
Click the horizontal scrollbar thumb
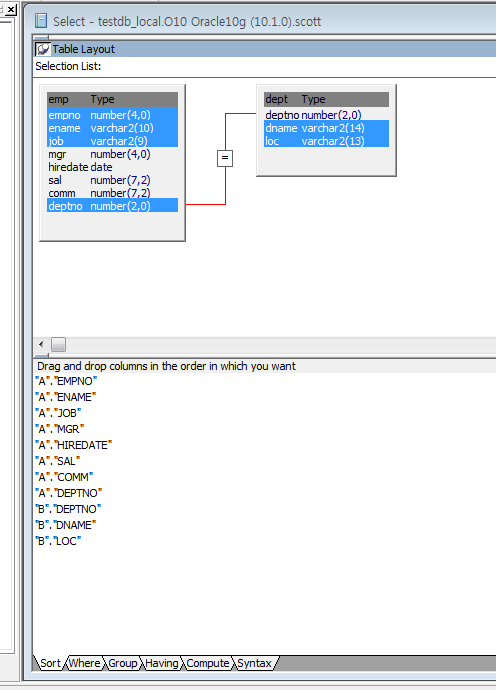pyautogui.click(x=58, y=344)
